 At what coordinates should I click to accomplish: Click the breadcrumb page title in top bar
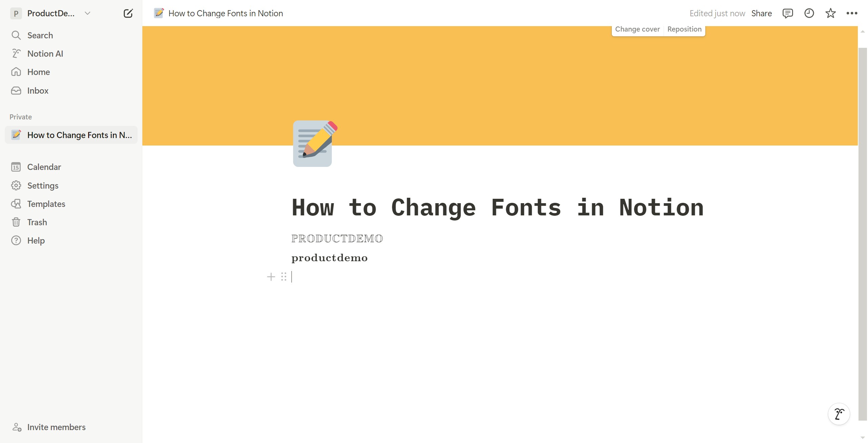point(225,13)
